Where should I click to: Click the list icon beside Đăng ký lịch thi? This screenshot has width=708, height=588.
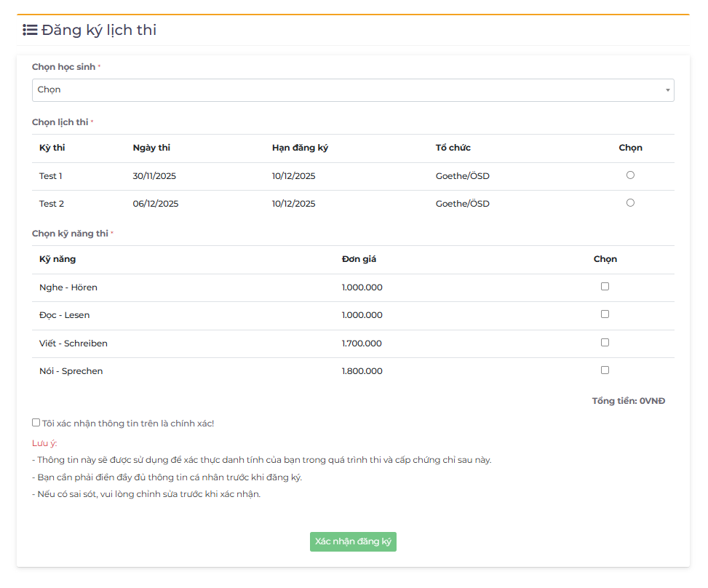[29, 30]
